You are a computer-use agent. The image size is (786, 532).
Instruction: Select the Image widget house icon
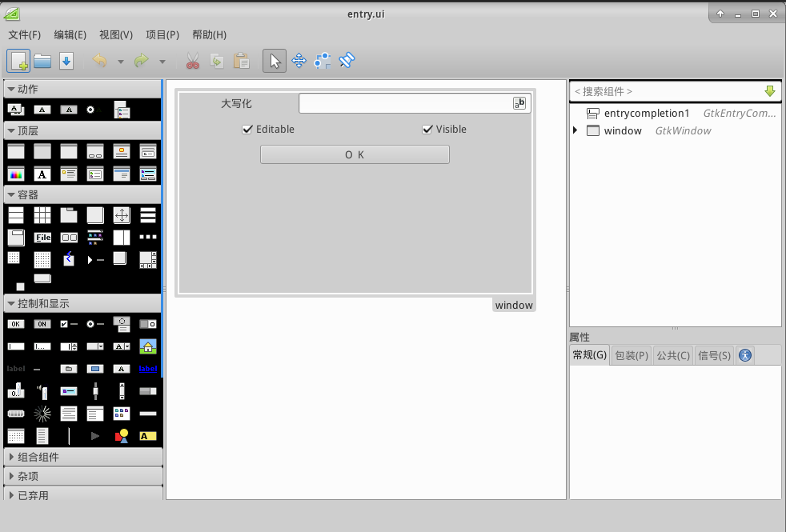tap(148, 346)
